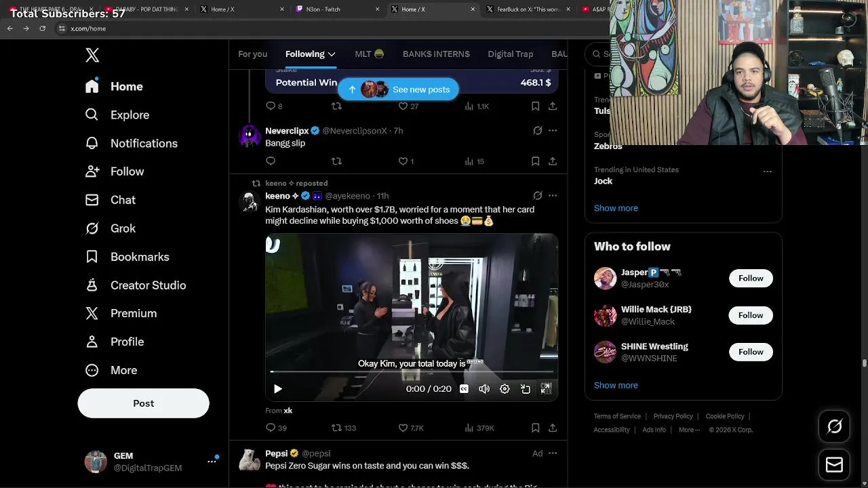Open Chat in the sidebar
Viewport: 868px width, 488px height.
point(110,201)
